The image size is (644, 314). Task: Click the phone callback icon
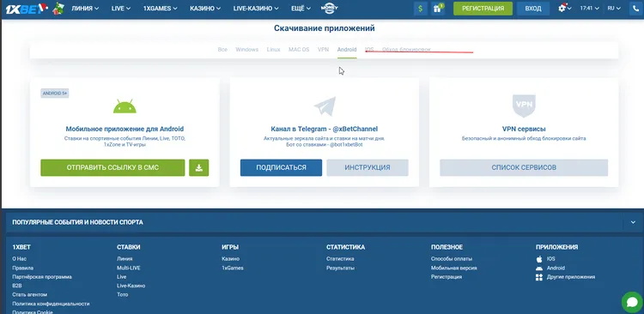pos(636,9)
